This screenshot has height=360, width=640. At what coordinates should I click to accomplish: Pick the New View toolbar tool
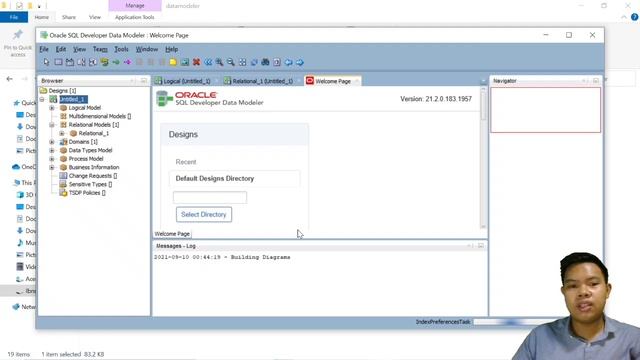(69, 62)
